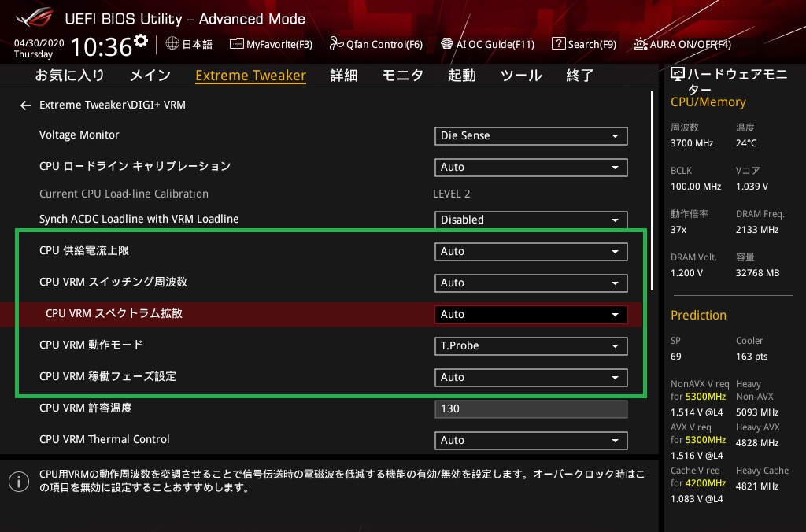This screenshot has width=806, height=532.
Task: Click the AI OC Guide brain icon
Action: point(447,44)
